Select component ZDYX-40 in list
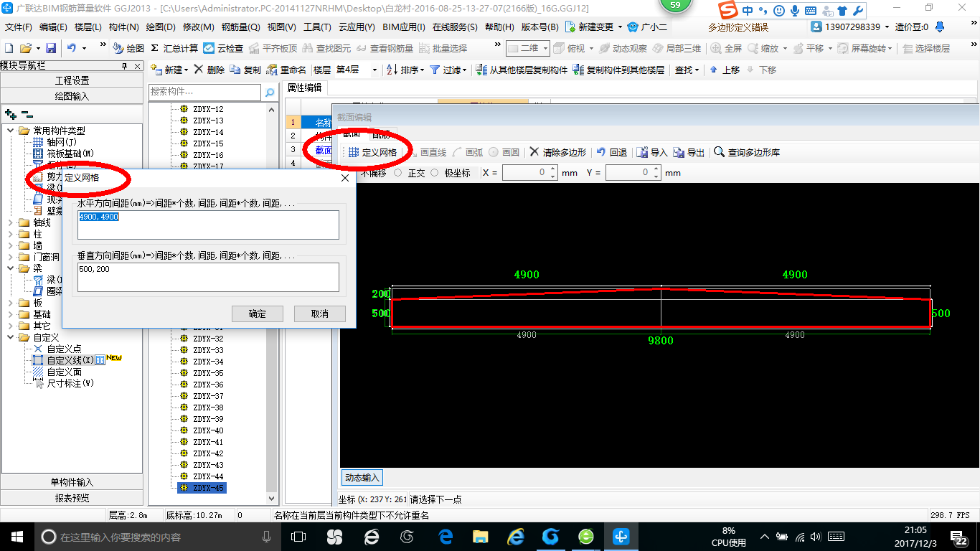Viewport: 980px width, 551px height. (x=208, y=430)
